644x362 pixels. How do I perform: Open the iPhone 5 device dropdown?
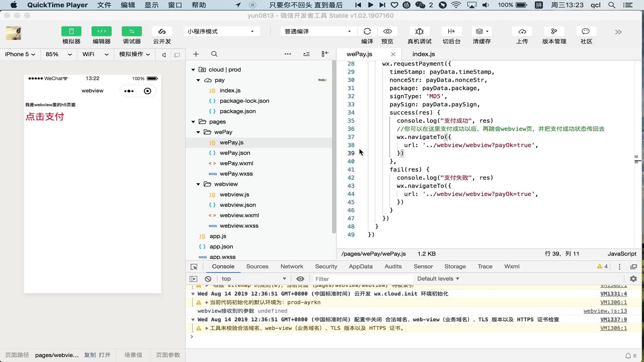tap(20, 54)
